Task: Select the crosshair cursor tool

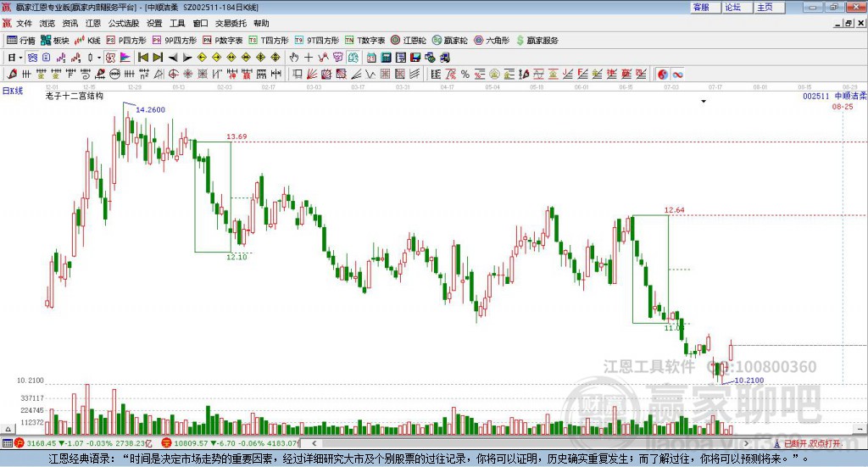Action: pyautogui.click(x=309, y=58)
